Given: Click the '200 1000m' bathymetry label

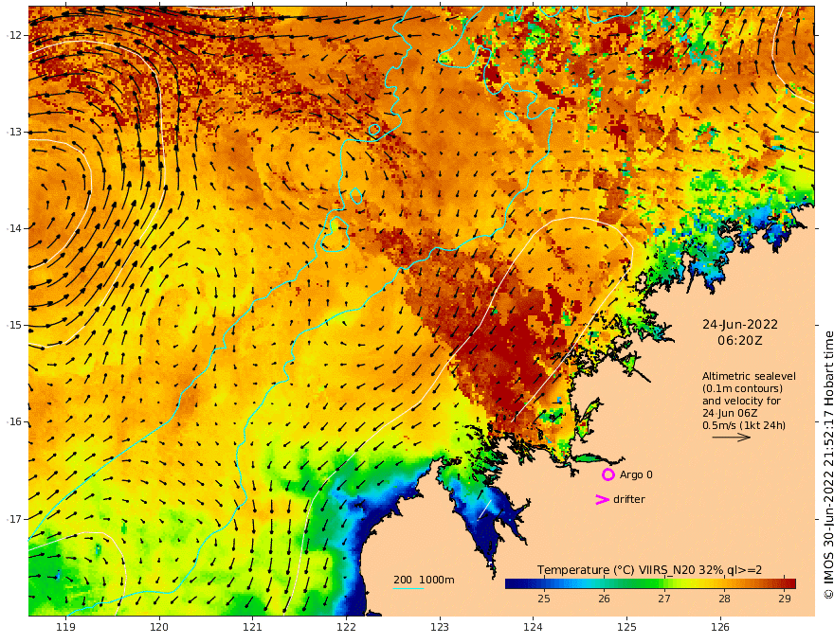Looking at the screenshot, I should point(424,580).
